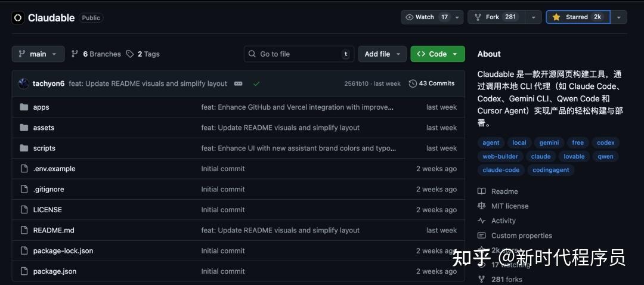
Task: Expand the Watch dropdown arrow
Action: tap(457, 17)
